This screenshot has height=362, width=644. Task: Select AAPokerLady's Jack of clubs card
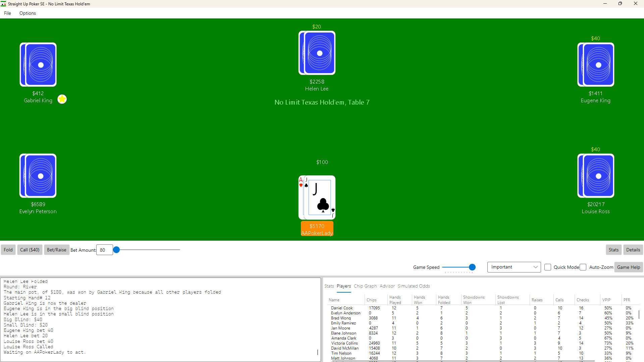[x=320, y=198]
